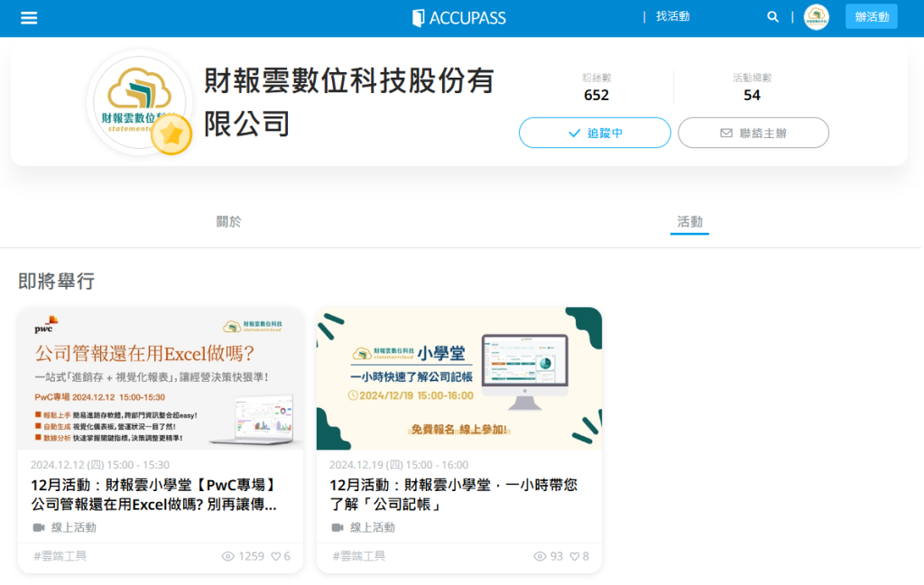Click #雲端工具 tag on 公司記帳 card
Viewport: 924px width, 585px height.
pos(359,556)
